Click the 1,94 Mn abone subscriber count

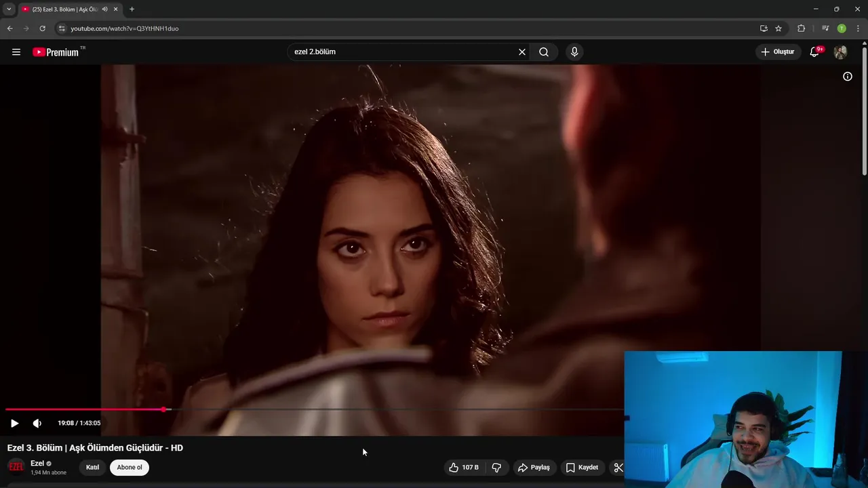click(x=48, y=472)
